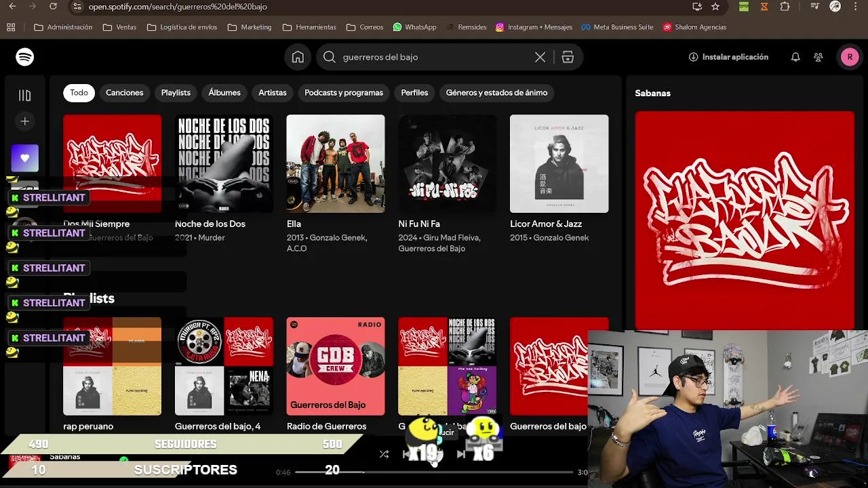This screenshot has width=868, height=488.
Task: Create a playlist with the plus icon
Action: coord(25,121)
